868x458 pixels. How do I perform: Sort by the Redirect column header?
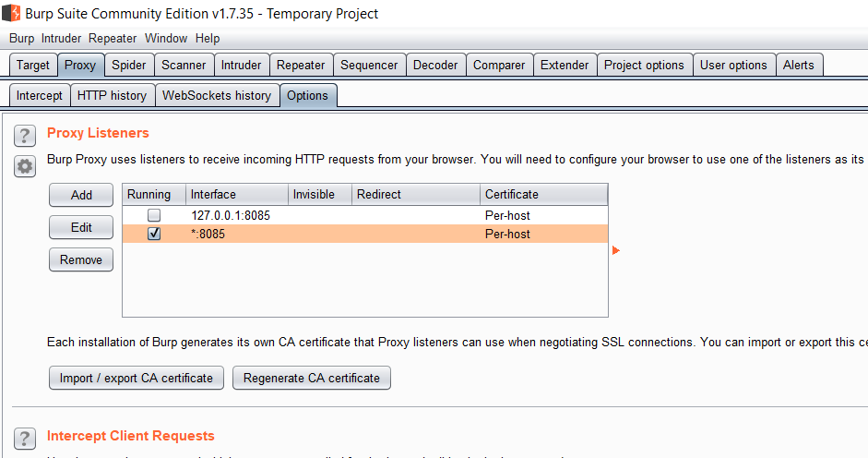coord(416,195)
